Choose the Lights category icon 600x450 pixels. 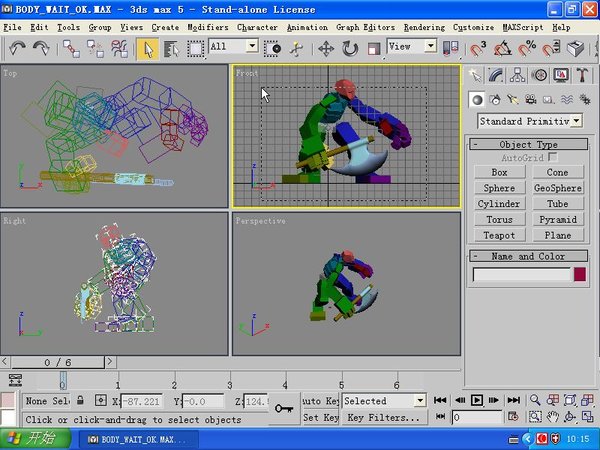511,99
